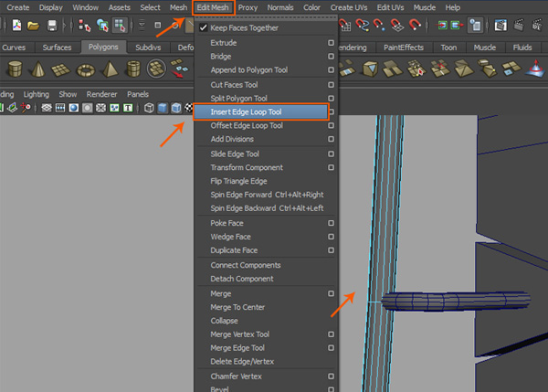Screen dimensions: 548x392
Task: Open Slide Edge Tool options box
Action: (x=331, y=154)
